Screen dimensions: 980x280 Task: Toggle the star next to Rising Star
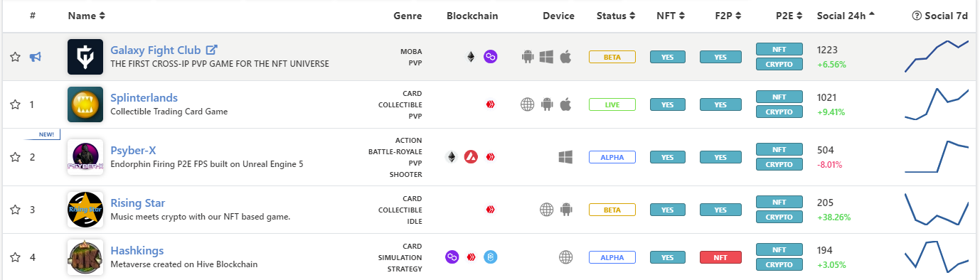15,210
